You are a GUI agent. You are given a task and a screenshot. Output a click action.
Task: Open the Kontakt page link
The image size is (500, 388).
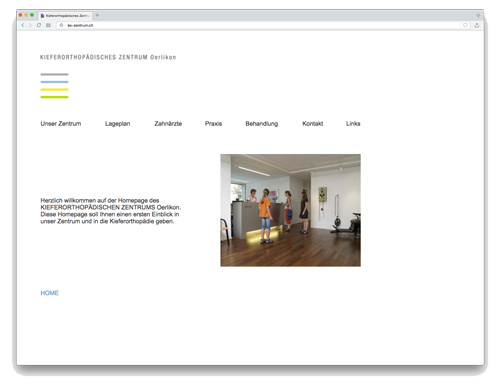click(313, 124)
